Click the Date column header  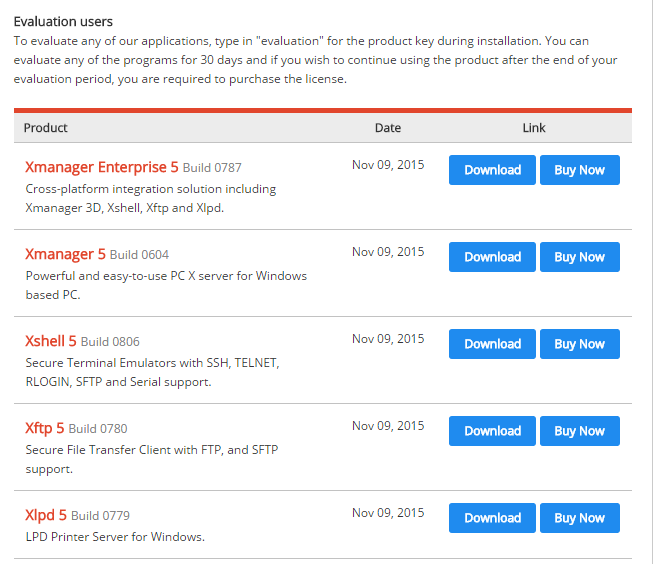388,128
